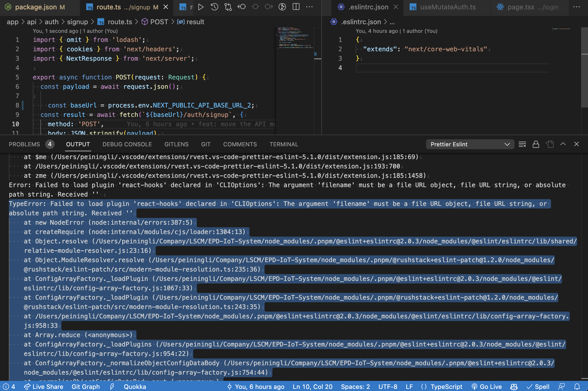Image resolution: width=588 pixels, height=391 pixels.
Task: Toggle output auto-scroll lock
Action: [536, 144]
